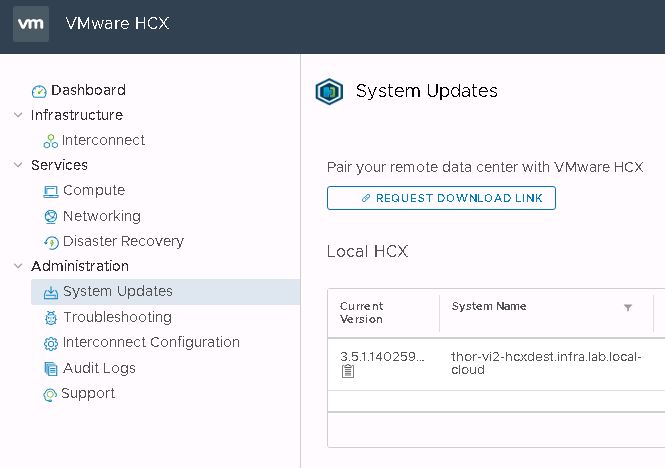Click system name thor-vi2-hcxdest.infra.lab.local-cloud
This screenshot has width=665, height=468.
pos(546,363)
